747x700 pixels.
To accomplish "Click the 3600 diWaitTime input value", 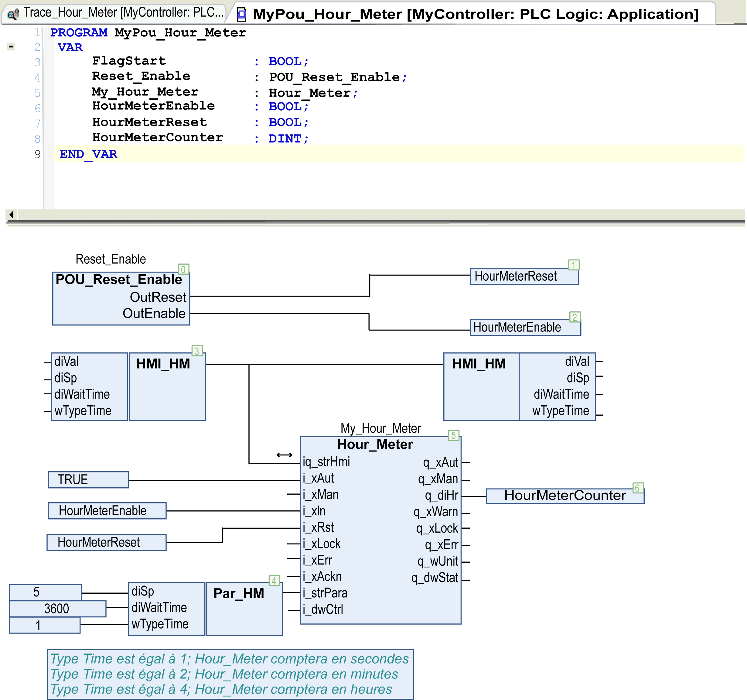I will [57, 608].
